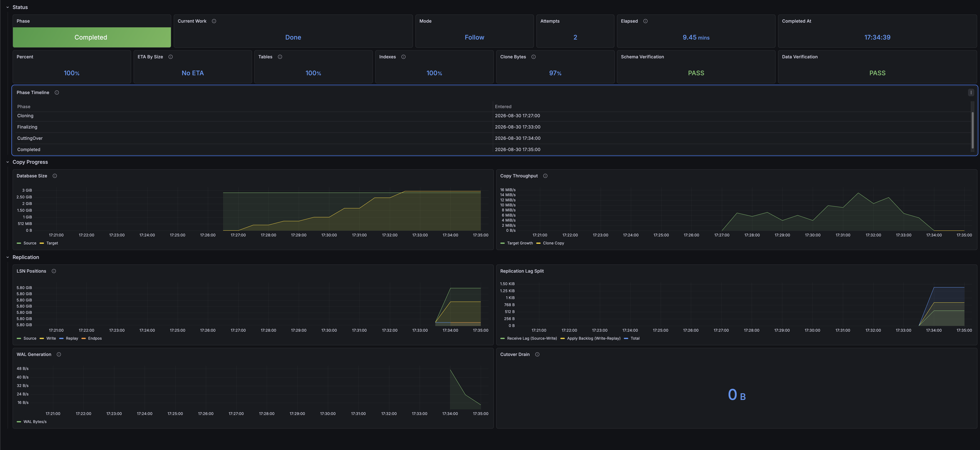Click the WAL Generation panel title
This screenshot has height=450, width=980.
click(34, 354)
